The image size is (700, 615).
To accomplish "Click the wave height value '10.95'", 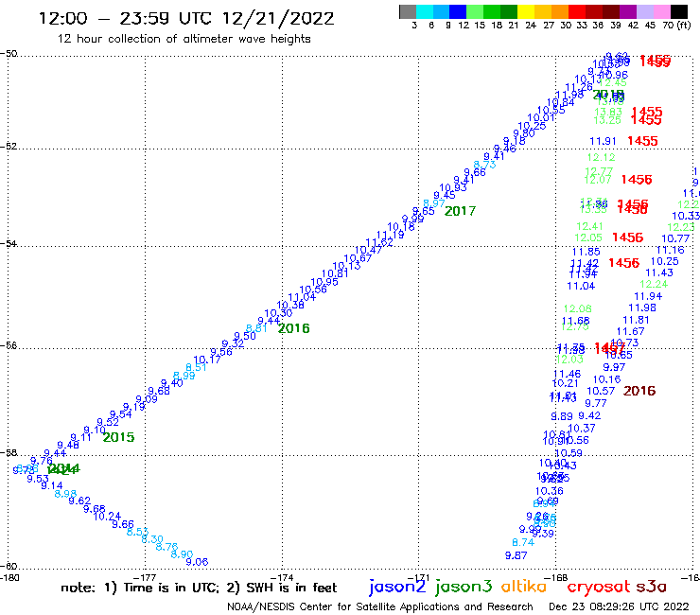I will pyautogui.click(x=324, y=282).
